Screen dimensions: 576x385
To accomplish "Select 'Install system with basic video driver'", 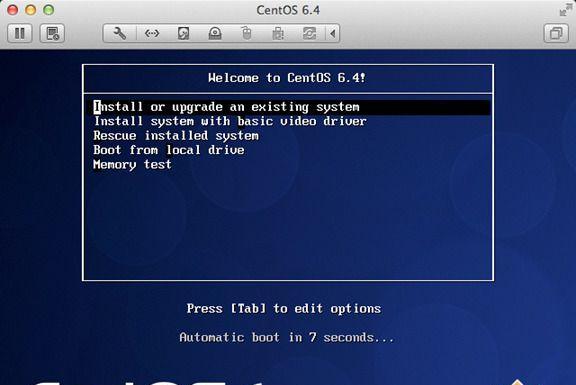I will click(230, 121).
